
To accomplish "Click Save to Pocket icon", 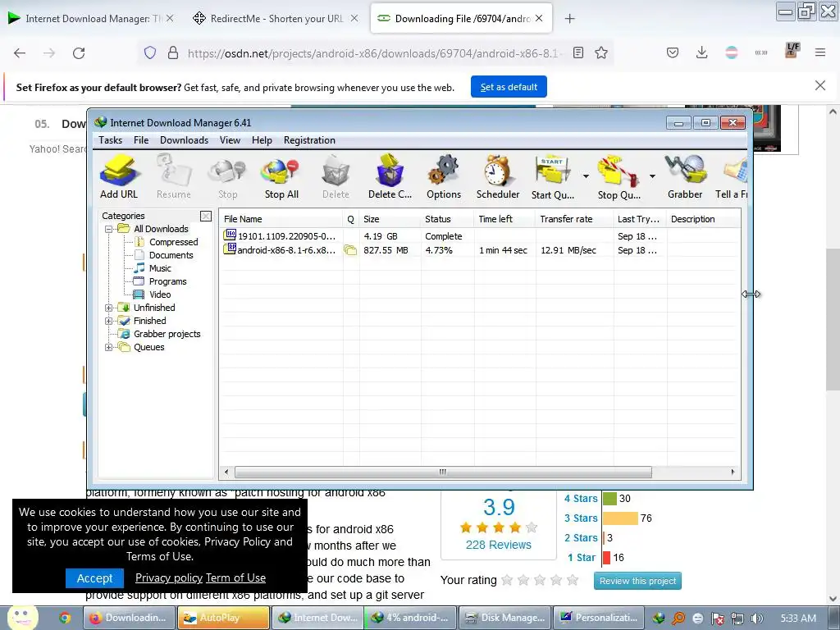I will (x=673, y=52).
